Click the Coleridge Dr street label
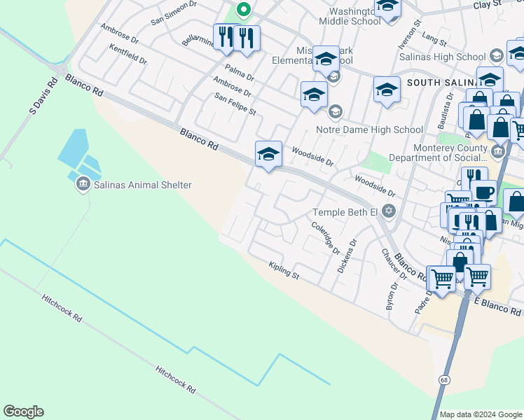Viewport: 524px width, 420px height. tap(326, 238)
